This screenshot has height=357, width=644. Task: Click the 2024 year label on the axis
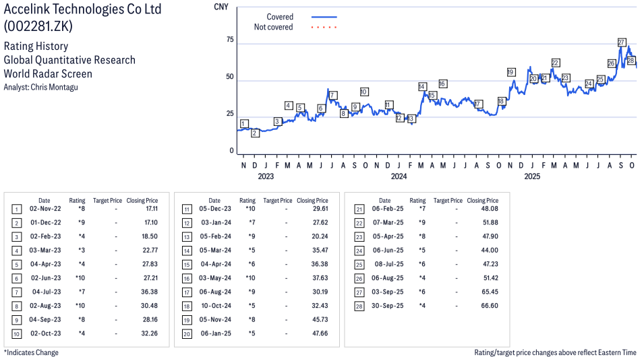point(399,177)
